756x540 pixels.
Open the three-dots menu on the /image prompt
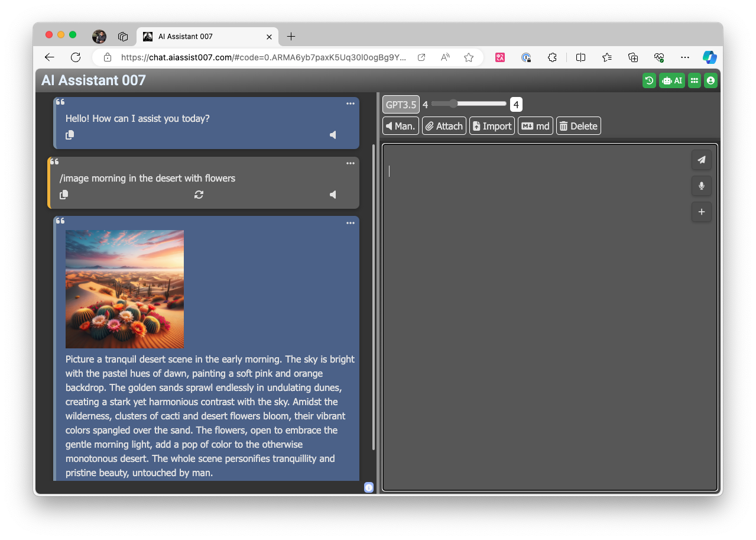click(351, 163)
